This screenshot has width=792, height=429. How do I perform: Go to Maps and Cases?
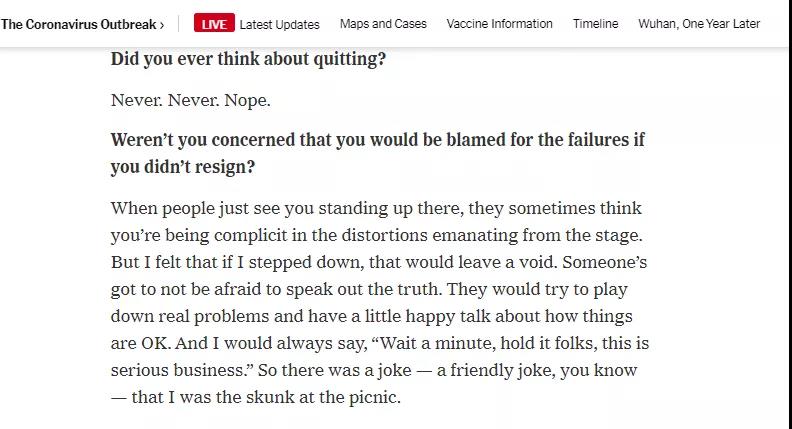coord(383,24)
